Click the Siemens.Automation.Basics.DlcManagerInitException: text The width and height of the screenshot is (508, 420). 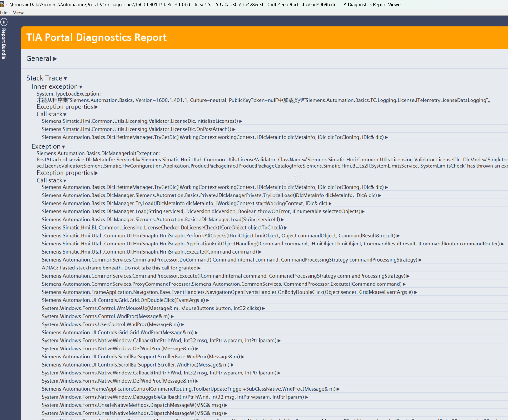pyautogui.click(x=98, y=154)
